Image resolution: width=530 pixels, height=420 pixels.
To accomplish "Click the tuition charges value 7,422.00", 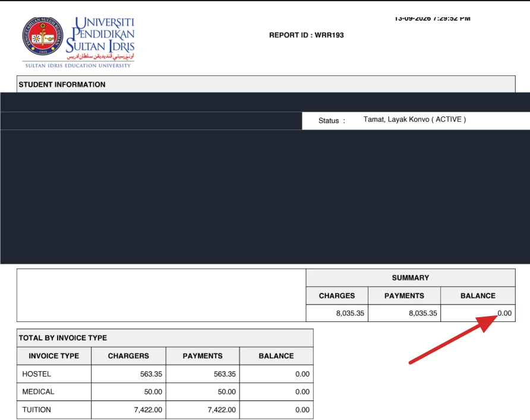I will point(148,409).
